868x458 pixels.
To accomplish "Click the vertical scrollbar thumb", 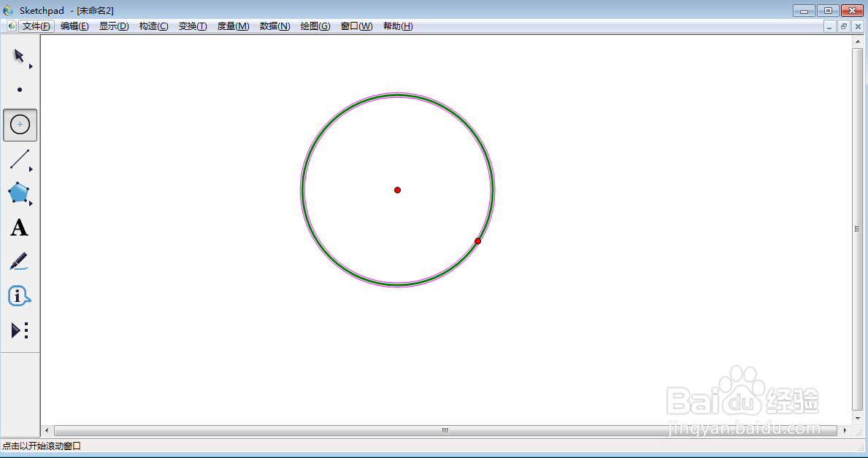I will click(858, 229).
